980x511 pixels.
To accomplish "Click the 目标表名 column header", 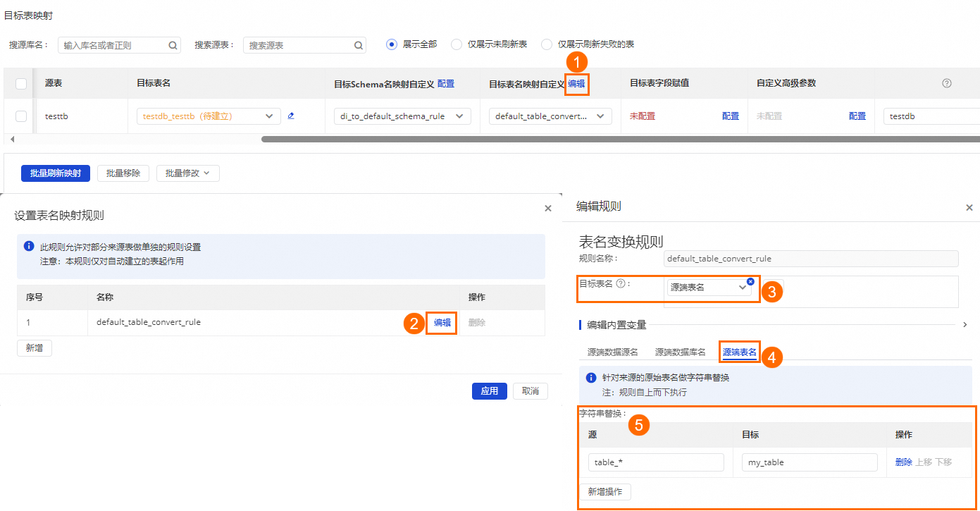I will [x=154, y=83].
